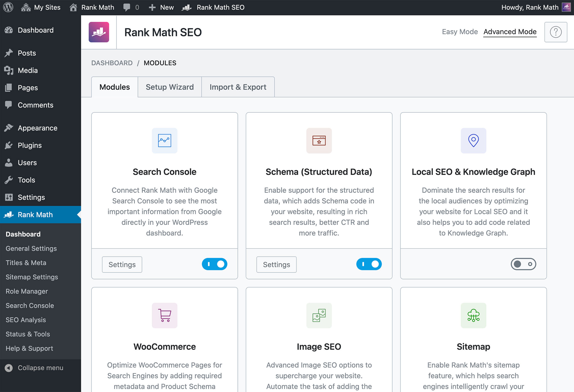Click the WooCommerce module cart icon
Image resolution: width=574 pixels, height=392 pixels.
pyautogui.click(x=164, y=315)
